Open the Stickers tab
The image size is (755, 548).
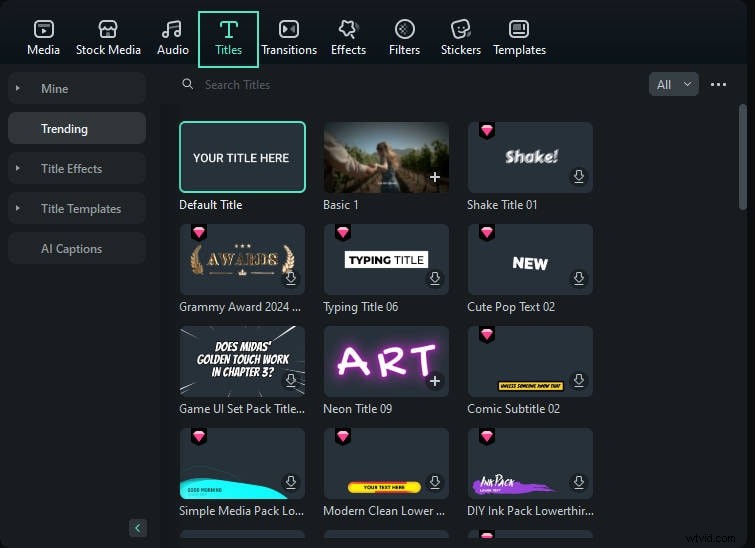point(461,39)
